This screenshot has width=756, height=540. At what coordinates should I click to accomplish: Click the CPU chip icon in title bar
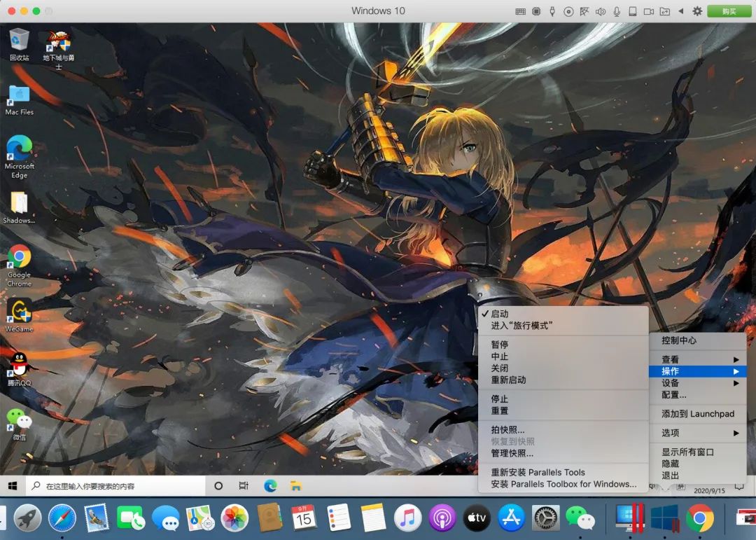[x=536, y=11]
